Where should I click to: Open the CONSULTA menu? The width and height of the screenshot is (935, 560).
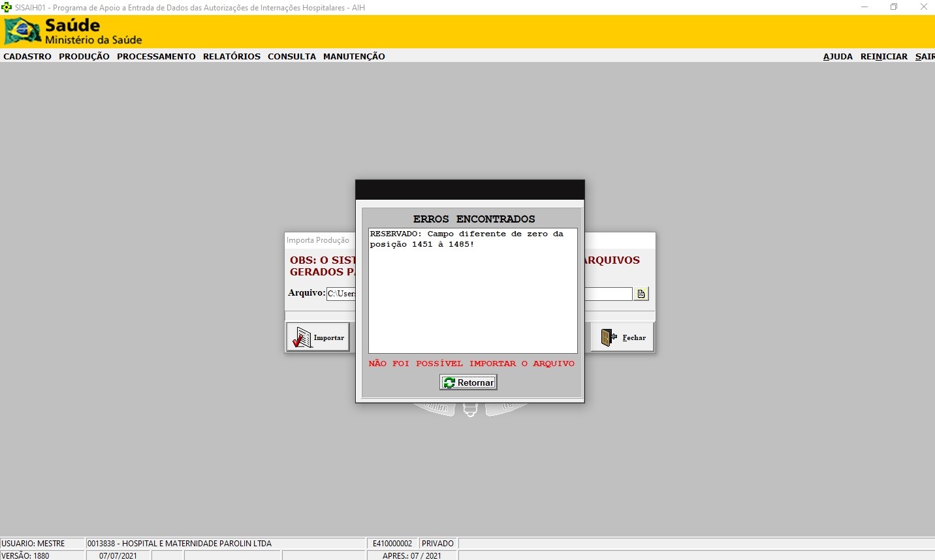coord(292,57)
